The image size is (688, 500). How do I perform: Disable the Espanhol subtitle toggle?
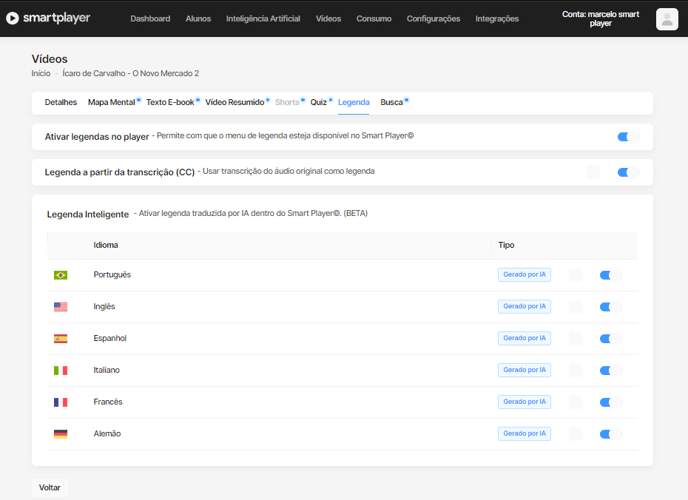pyautogui.click(x=611, y=339)
